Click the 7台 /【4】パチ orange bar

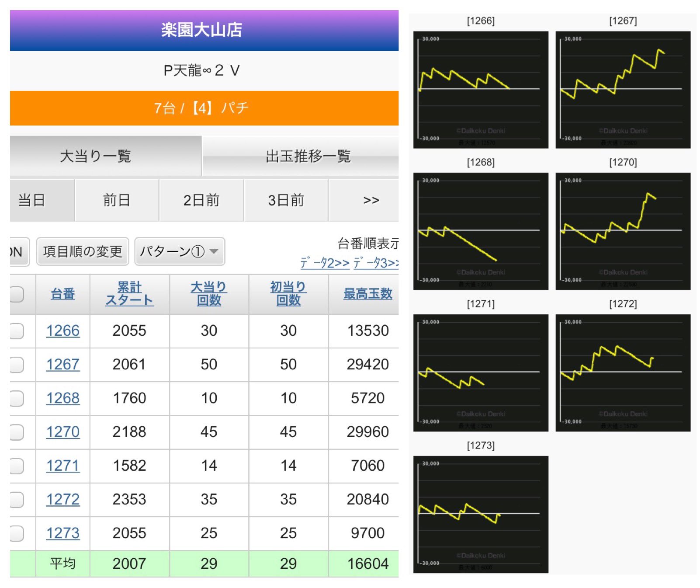[x=204, y=108]
